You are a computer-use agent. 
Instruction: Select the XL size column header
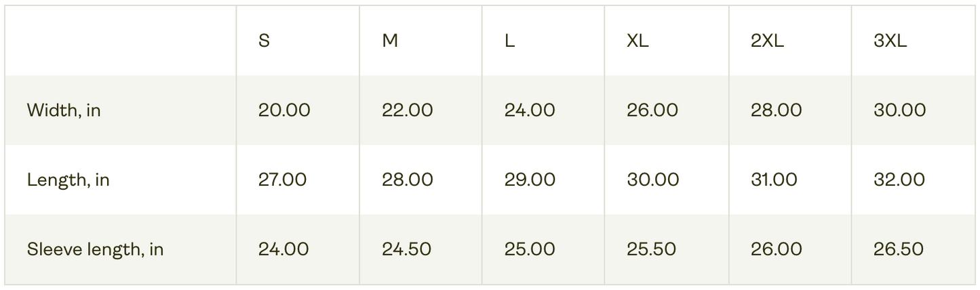point(638,41)
